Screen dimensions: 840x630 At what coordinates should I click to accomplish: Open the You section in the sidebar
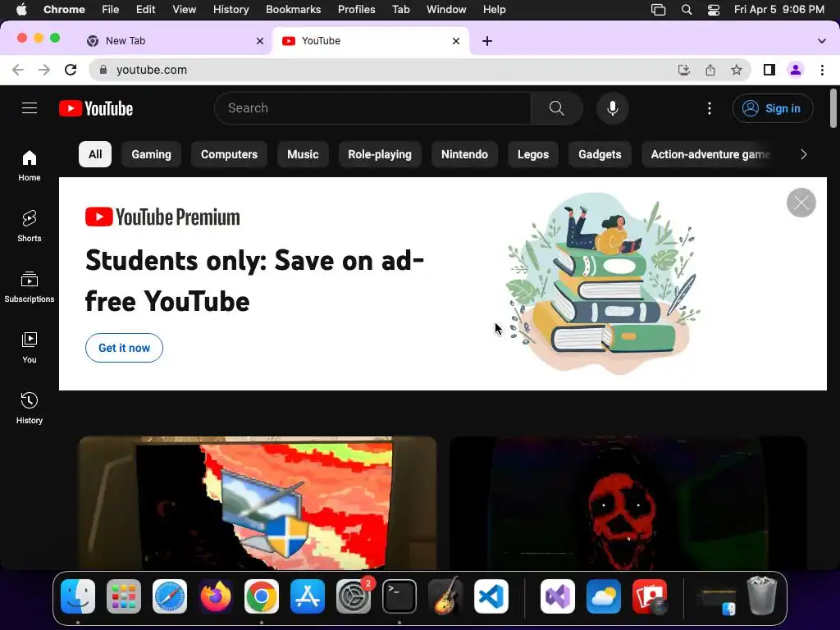click(x=30, y=348)
